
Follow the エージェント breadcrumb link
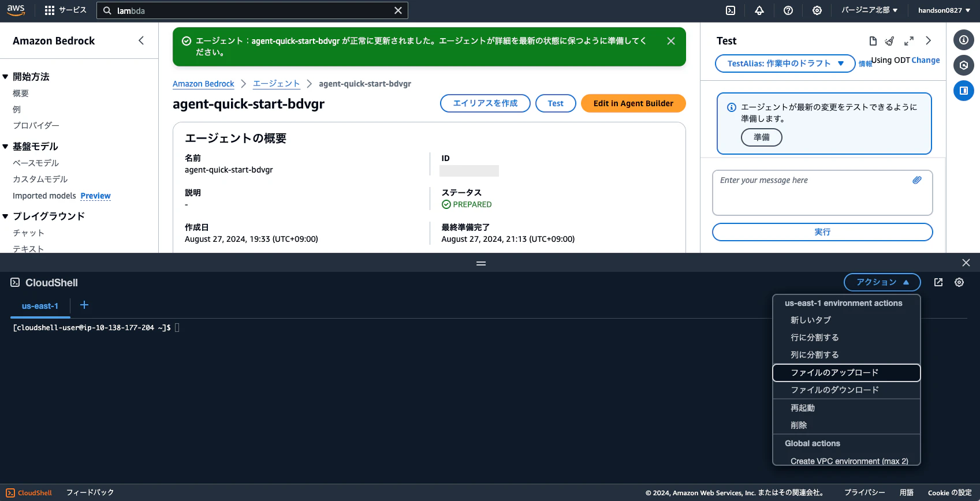(x=277, y=84)
